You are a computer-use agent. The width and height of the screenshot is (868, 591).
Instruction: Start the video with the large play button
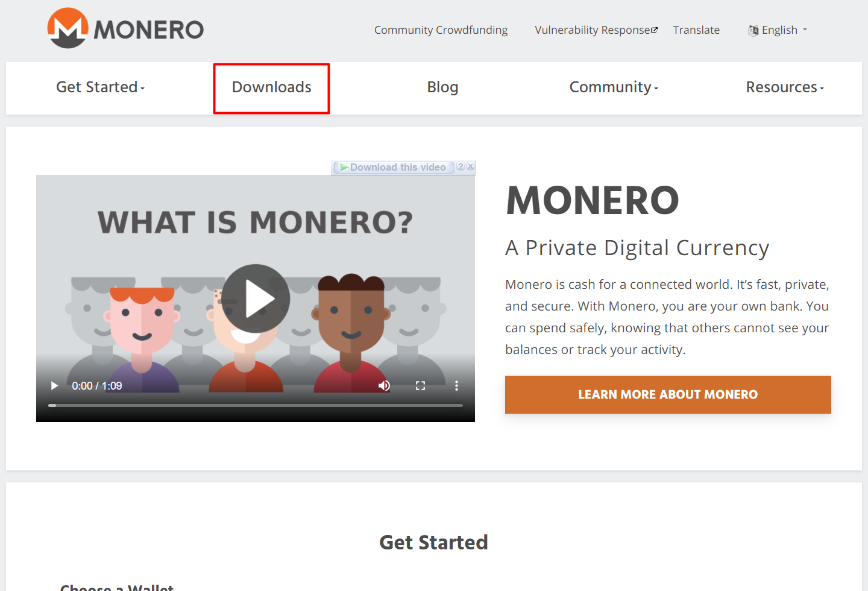pyautogui.click(x=256, y=299)
